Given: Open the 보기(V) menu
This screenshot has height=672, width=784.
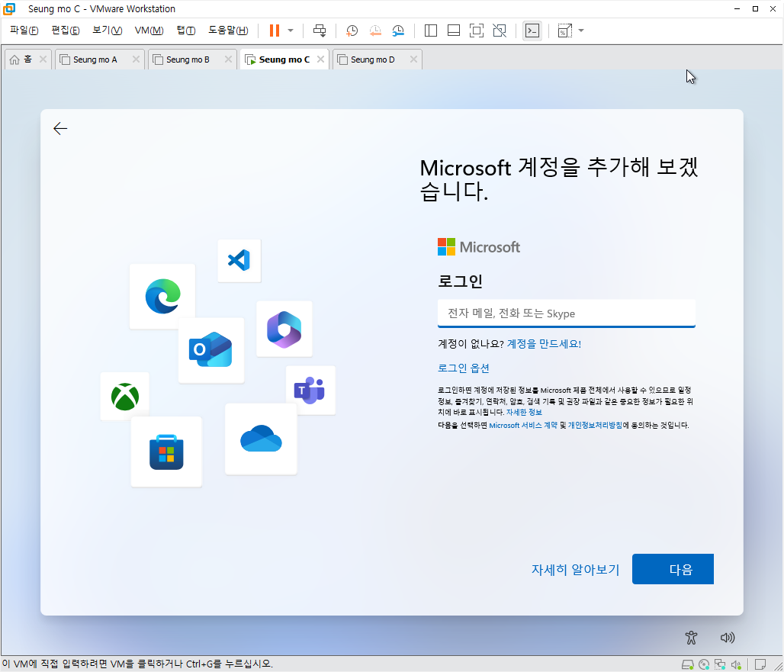Looking at the screenshot, I should pos(107,30).
